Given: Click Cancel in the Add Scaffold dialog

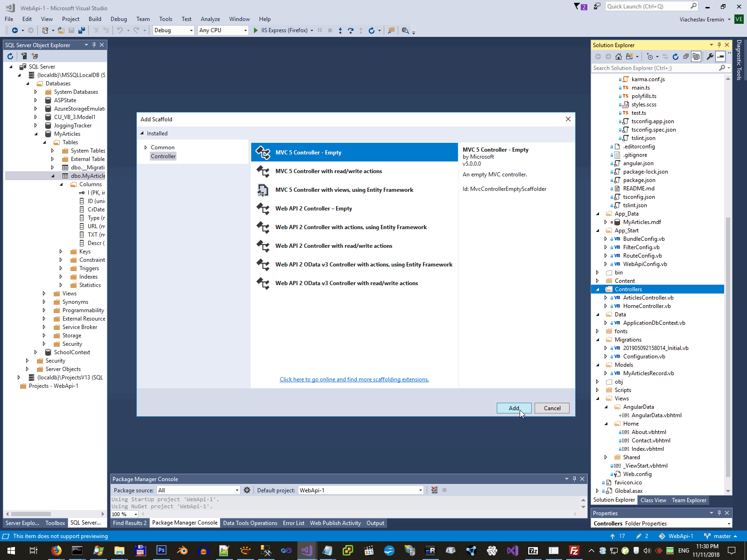Looking at the screenshot, I should pyautogui.click(x=552, y=408).
